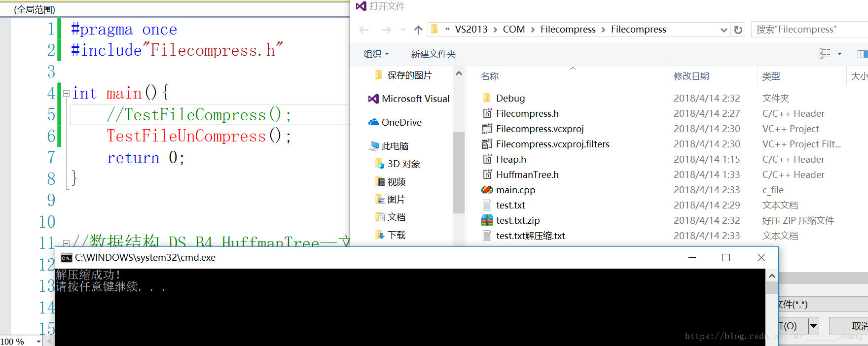This screenshot has height=346, width=868.
Task: Go forward using the right arrow
Action: 386,30
